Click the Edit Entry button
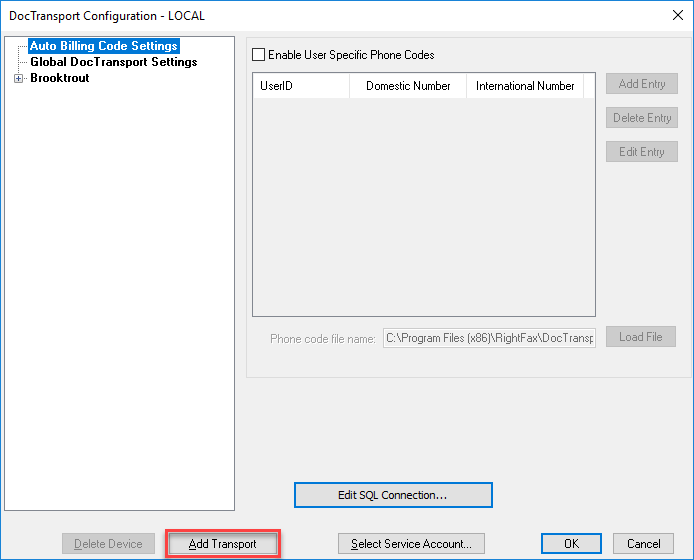 [x=641, y=152]
